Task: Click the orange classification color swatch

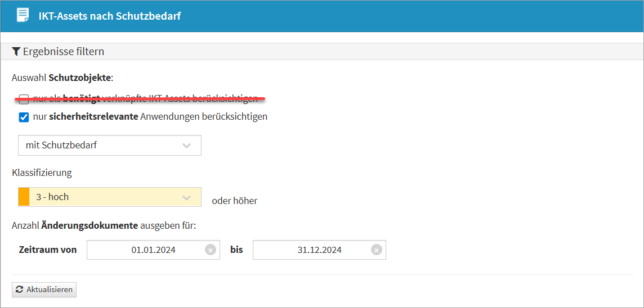Action: [x=24, y=197]
